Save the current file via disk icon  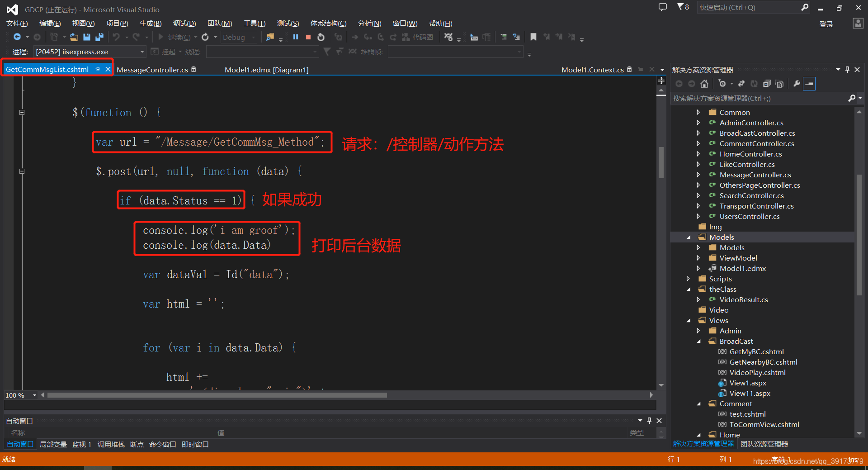tap(87, 37)
